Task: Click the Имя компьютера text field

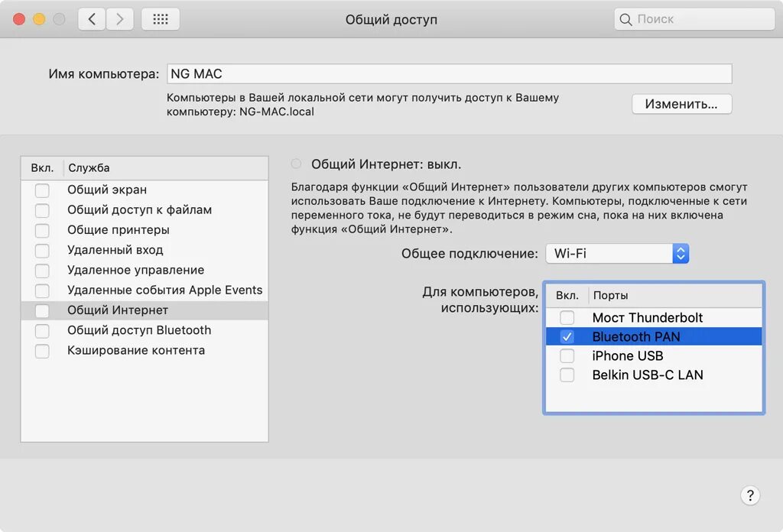Action: [449, 74]
